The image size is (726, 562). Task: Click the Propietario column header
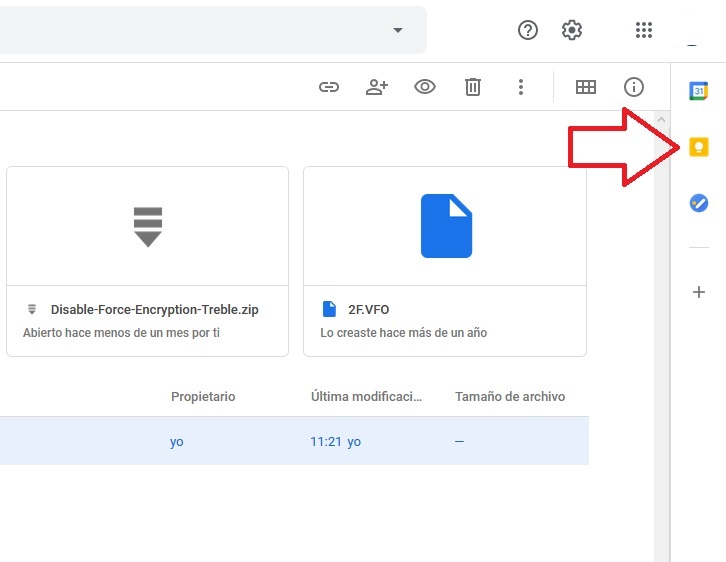click(203, 397)
